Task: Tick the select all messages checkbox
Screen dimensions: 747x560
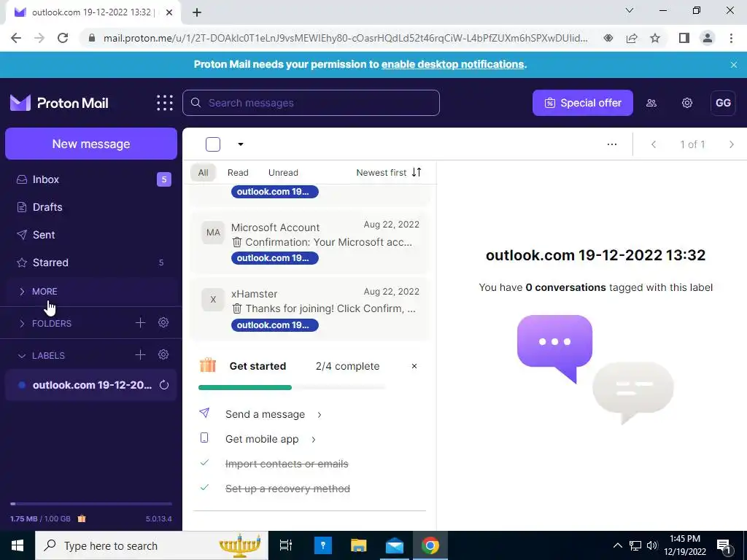Action: pyautogui.click(x=213, y=144)
